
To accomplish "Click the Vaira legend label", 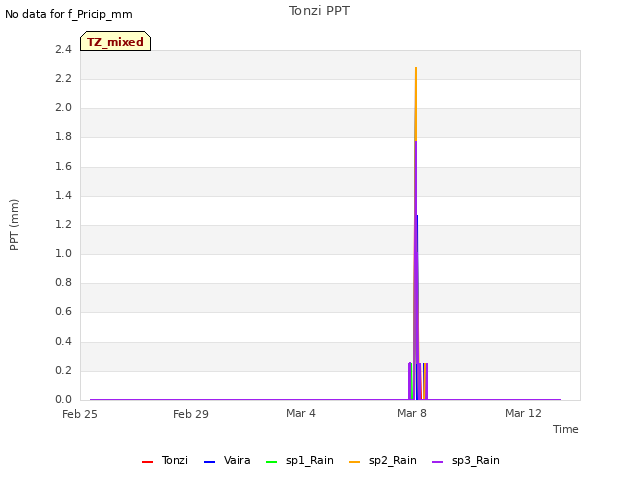I will (237, 460).
